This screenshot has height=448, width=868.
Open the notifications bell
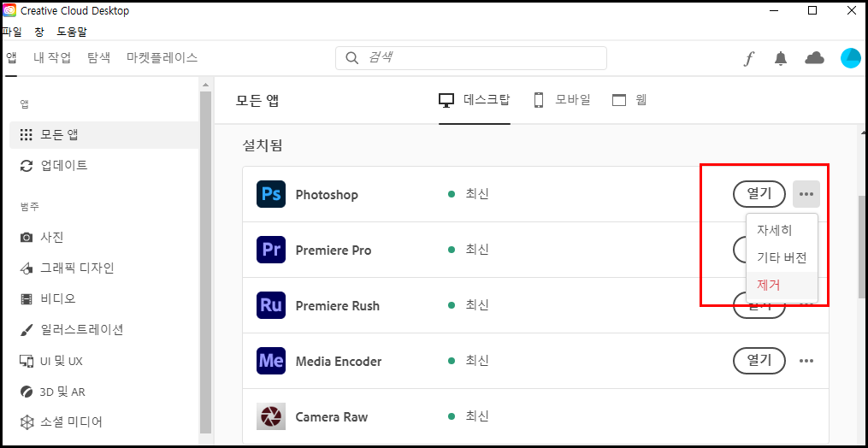pos(781,58)
